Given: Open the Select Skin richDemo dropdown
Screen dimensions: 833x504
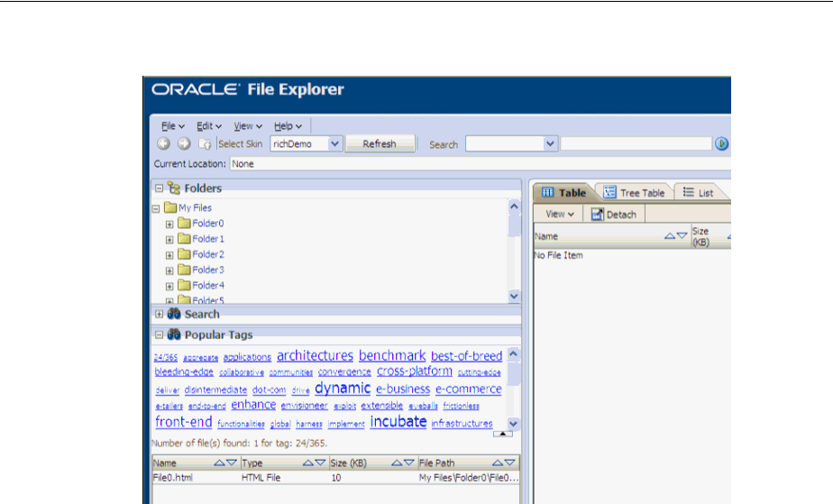Looking at the screenshot, I should coord(334,144).
